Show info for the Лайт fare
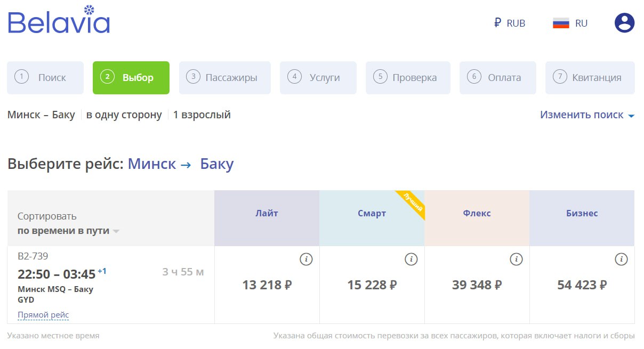Screen dimensions: 644x349 pyautogui.click(x=306, y=259)
